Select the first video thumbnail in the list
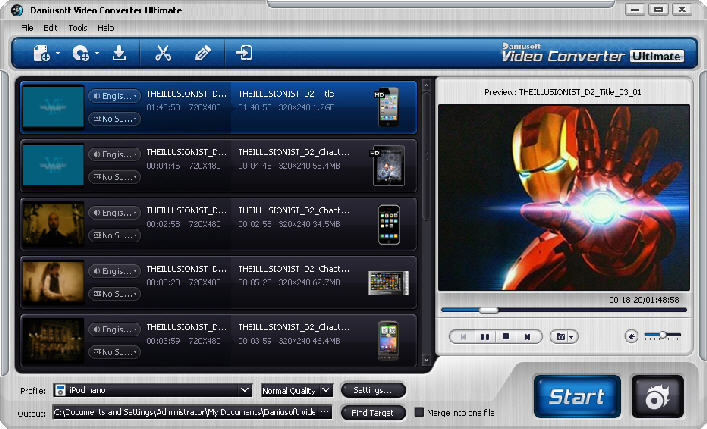Image resolution: width=707 pixels, height=429 pixels. click(x=53, y=107)
